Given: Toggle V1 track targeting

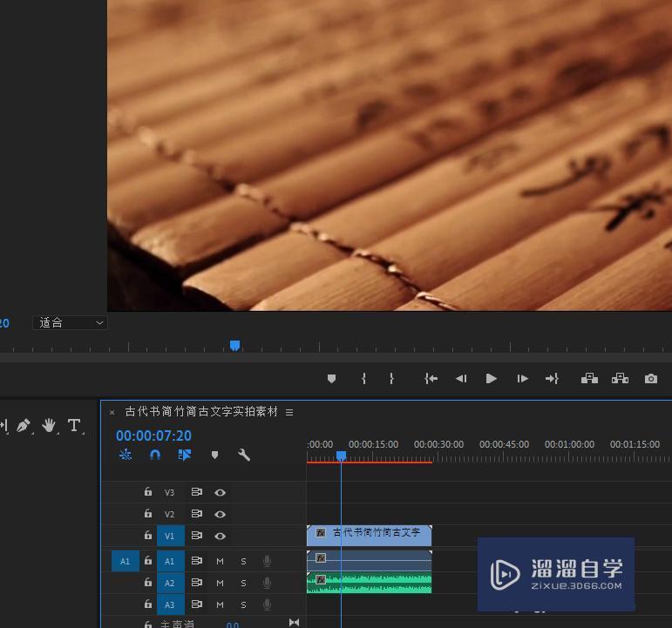Looking at the screenshot, I should 171,536.
